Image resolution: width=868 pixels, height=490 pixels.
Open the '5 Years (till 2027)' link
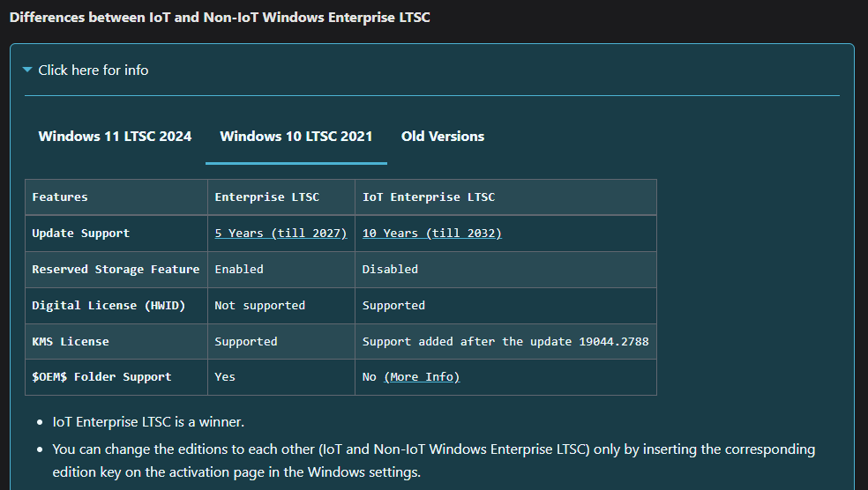pos(281,234)
